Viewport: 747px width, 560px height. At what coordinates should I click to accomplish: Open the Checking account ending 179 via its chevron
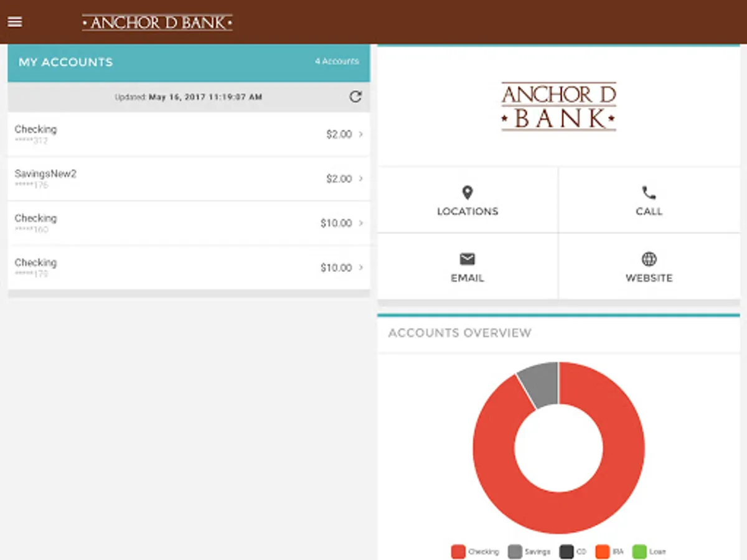coord(361,268)
